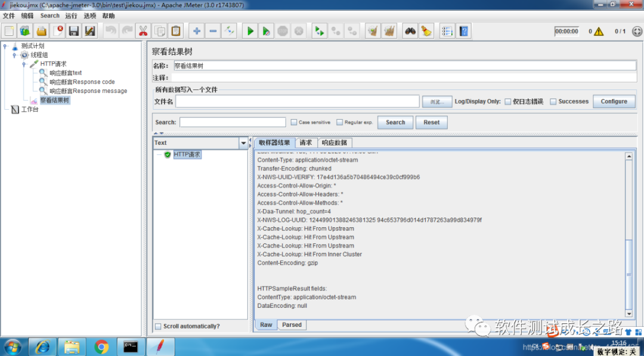Click the Remote start all icon
Image resolution: width=644 pixels, height=356 pixels.
tap(319, 31)
